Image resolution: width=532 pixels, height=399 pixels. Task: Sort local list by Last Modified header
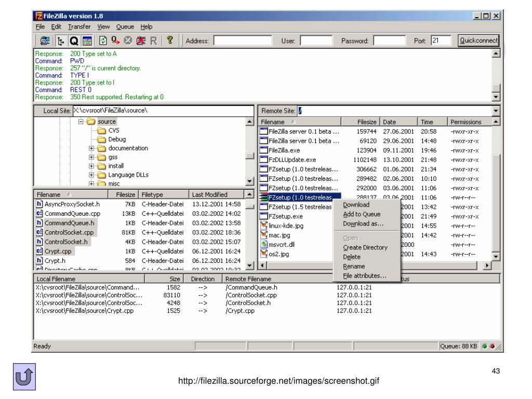click(x=216, y=194)
